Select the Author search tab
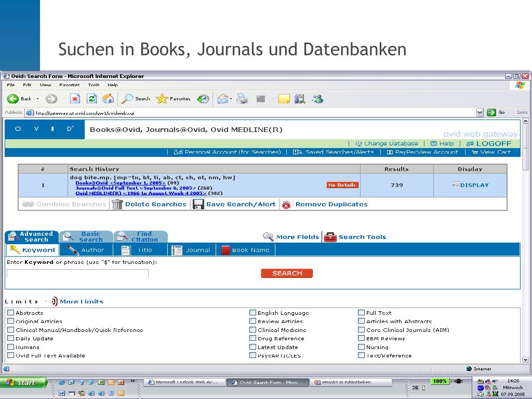Screen dimensions: 532x399 tap(86, 250)
